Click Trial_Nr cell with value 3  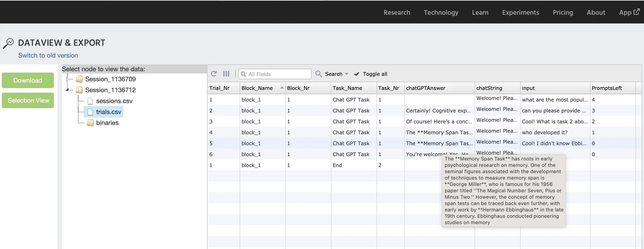click(223, 122)
